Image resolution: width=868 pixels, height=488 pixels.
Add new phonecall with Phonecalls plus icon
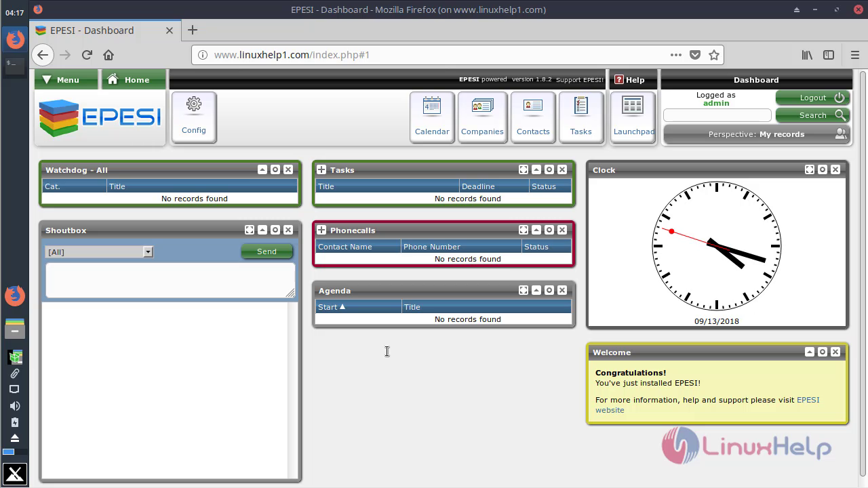coord(321,230)
